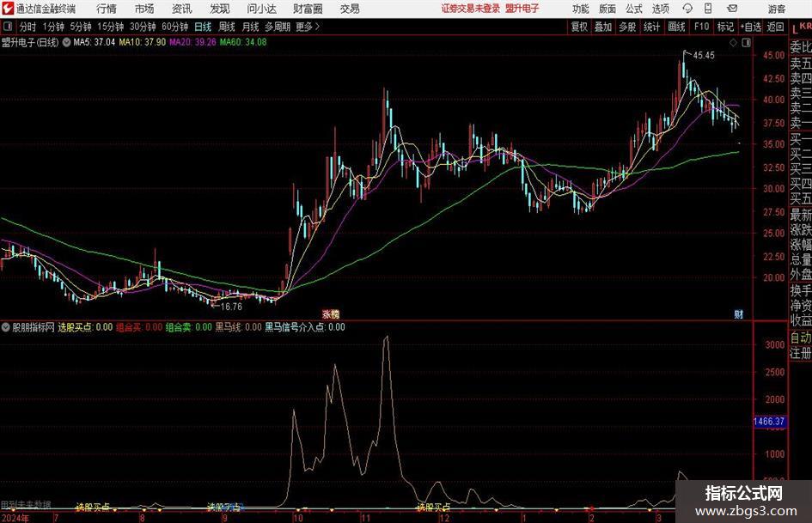The width and height of the screenshot is (812, 523).
Task: Open the mail envelope icon
Action: pos(732,9)
